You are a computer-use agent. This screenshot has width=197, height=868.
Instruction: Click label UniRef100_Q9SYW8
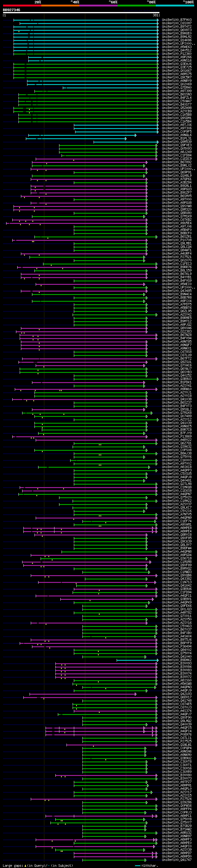click(x=177, y=206)
